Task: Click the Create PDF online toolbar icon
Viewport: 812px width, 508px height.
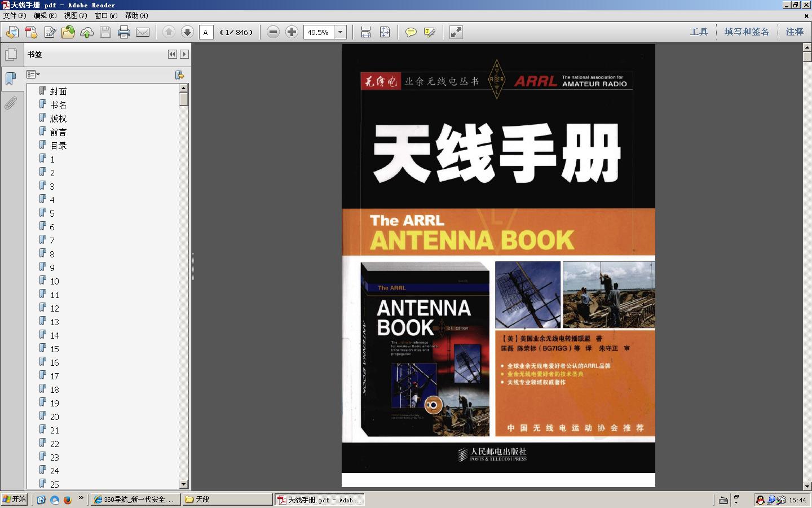Action: (12, 32)
